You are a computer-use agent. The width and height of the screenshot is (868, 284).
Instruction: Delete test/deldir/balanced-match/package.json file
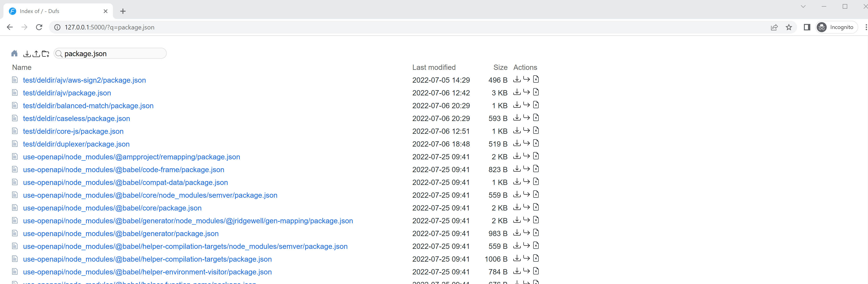(536, 105)
